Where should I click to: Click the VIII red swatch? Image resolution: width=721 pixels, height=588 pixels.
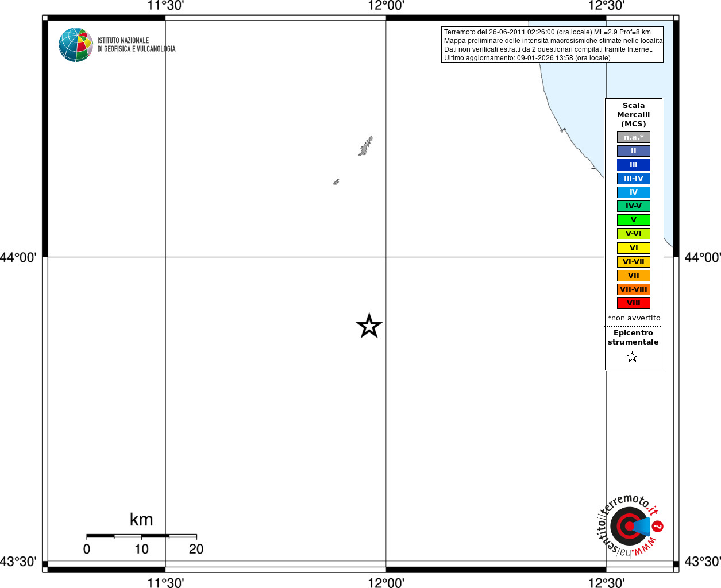[x=634, y=303]
